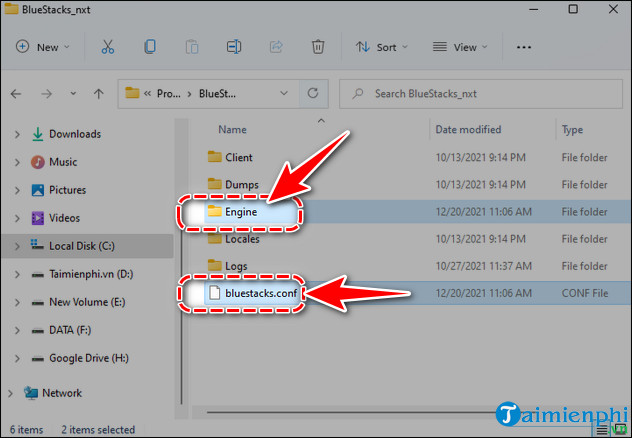This screenshot has width=632, height=438.
Task: Expand address bar history dropdown
Action: point(284,93)
